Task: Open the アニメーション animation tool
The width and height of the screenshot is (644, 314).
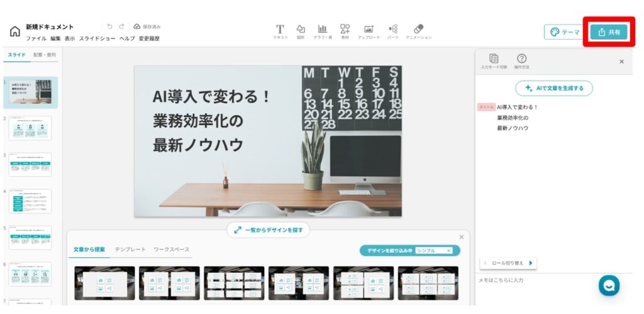Action: click(x=418, y=30)
